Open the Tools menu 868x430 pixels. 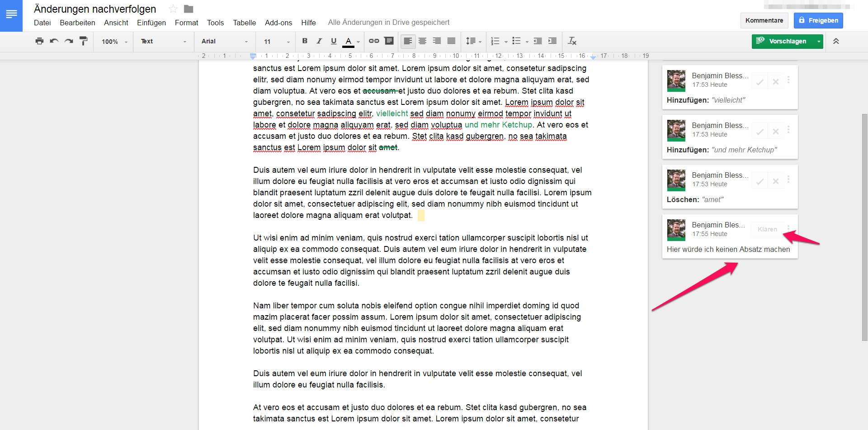click(x=215, y=23)
